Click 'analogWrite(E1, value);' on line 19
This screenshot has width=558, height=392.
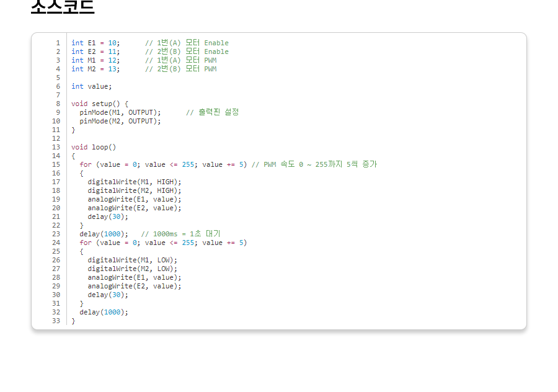134,199
